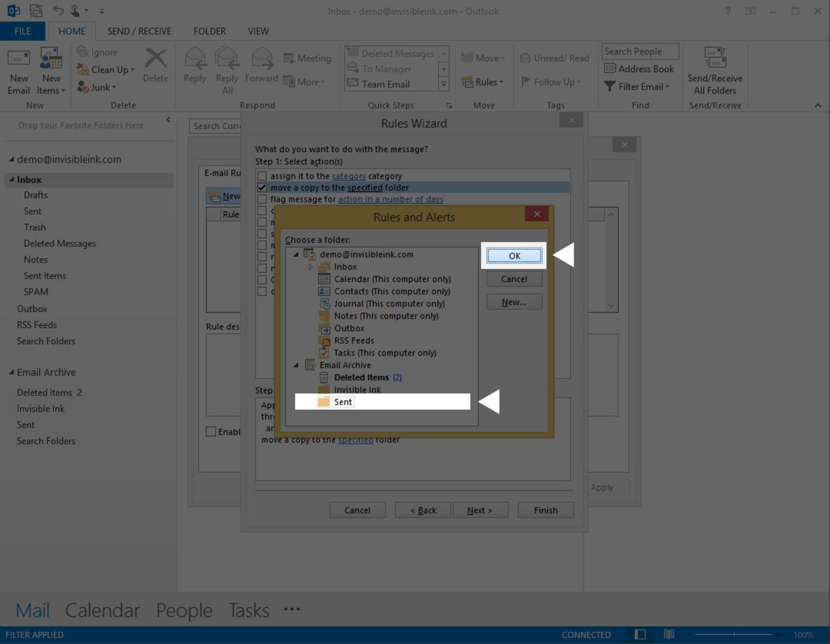Click Cancel in Rules Wizard
Image resolution: width=830 pixels, height=644 pixels.
pyautogui.click(x=357, y=510)
